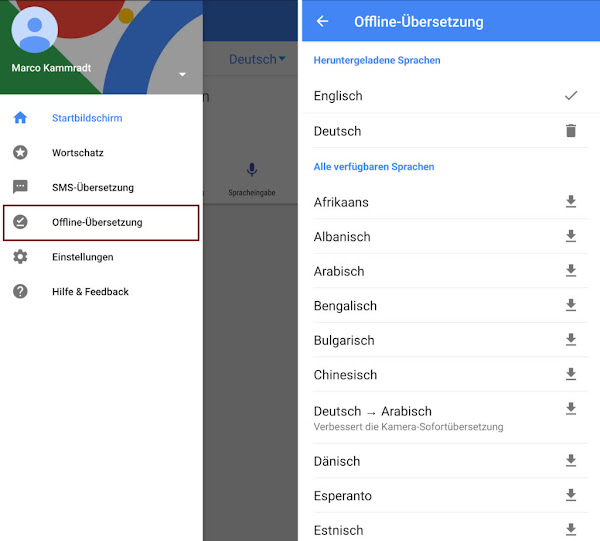Download the Deutsch → Arabisch camera pack
This screenshot has height=541, width=600.
[571, 408]
